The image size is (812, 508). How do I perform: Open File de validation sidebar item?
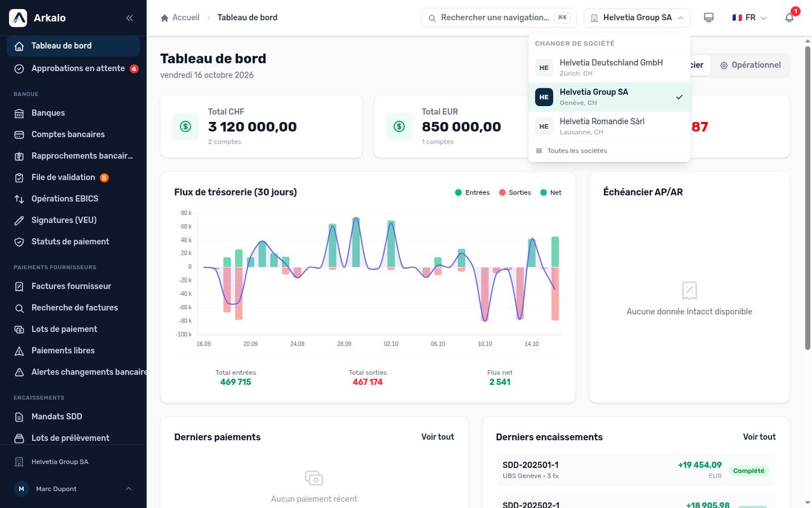[74, 177]
